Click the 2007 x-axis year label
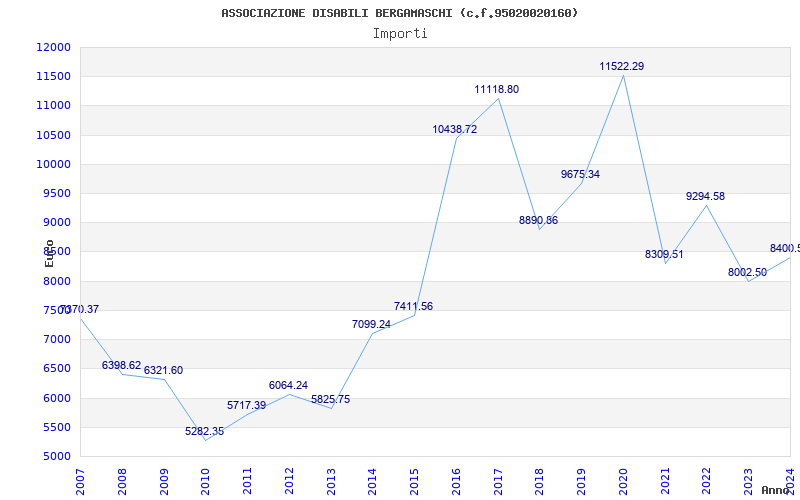This screenshot has height=500, width=800. [80, 482]
